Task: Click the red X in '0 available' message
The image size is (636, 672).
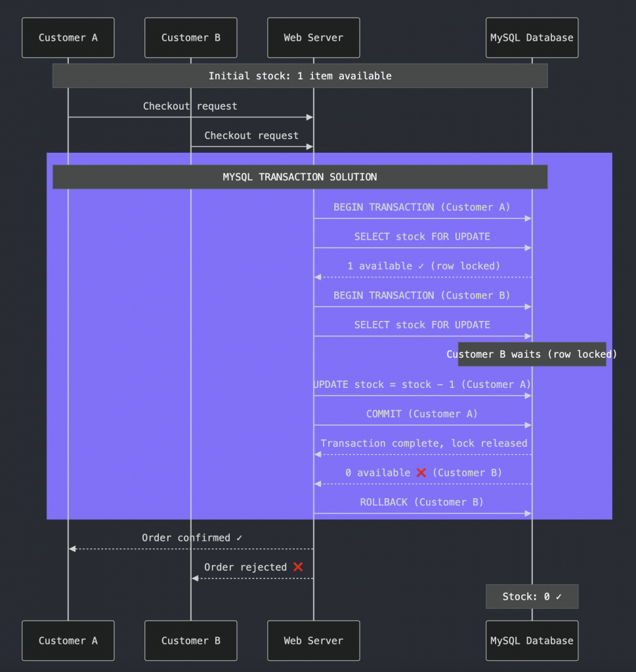Action: 421,472
